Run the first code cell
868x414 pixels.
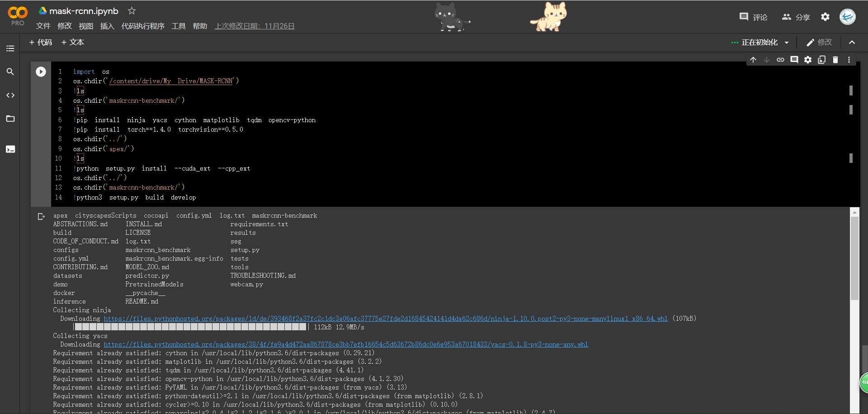click(41, 71)
